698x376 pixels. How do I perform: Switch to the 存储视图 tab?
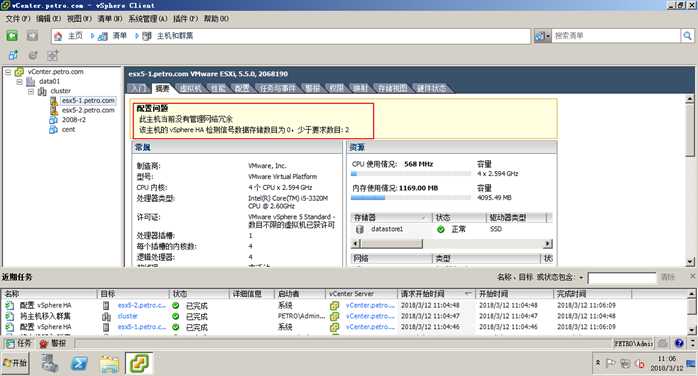pos(392,89)
